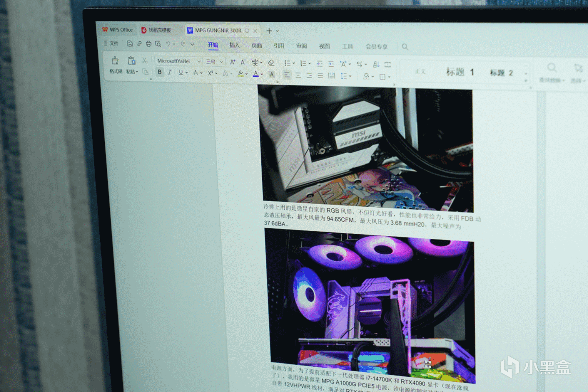This screenshot has height=392, width=588.
Task: Click the font color A swatch
Action: point(255,74)
